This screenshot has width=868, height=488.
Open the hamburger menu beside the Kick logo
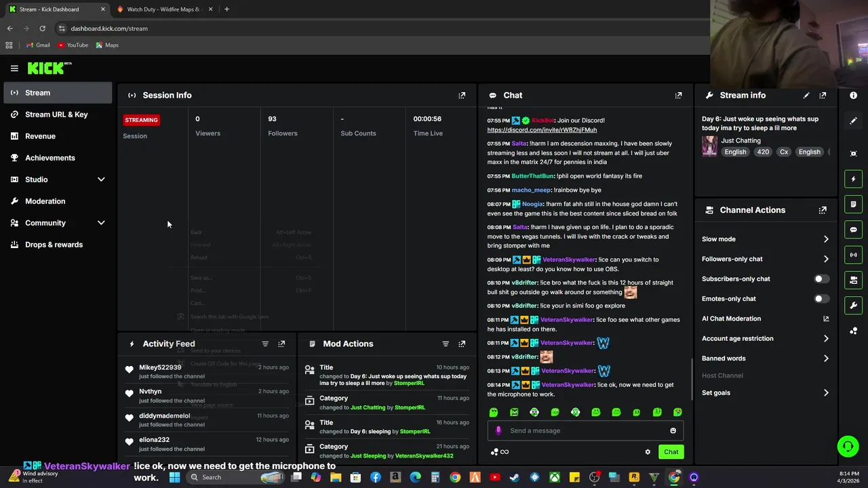tap(14, 68)
